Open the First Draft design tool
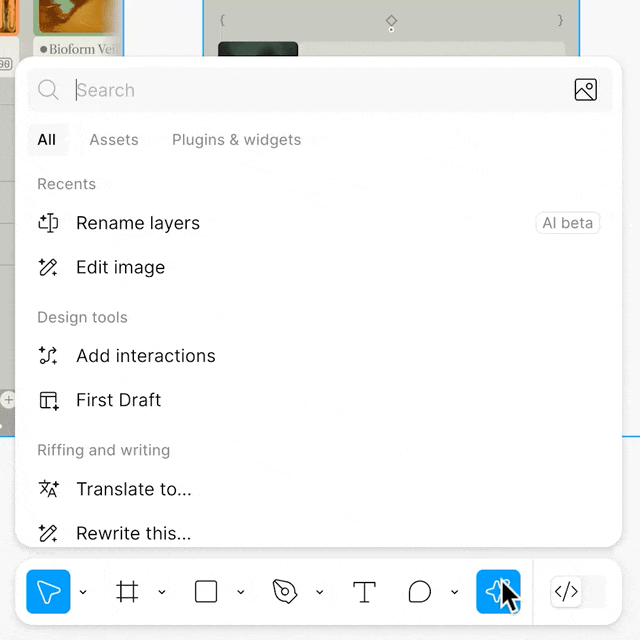The width and height of the screenshot is (640, 640). [x=118, y=400]
